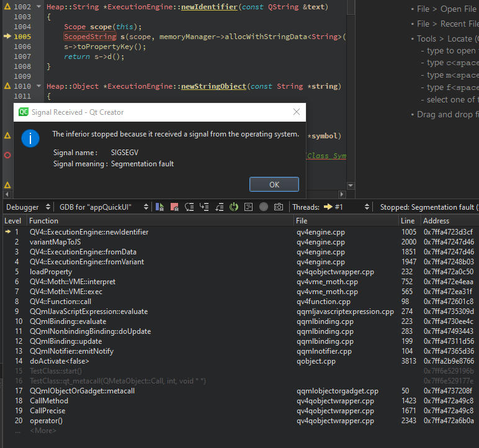Click the gray round record button
This screenshot has width=479, height=448.
coord(264,207)
